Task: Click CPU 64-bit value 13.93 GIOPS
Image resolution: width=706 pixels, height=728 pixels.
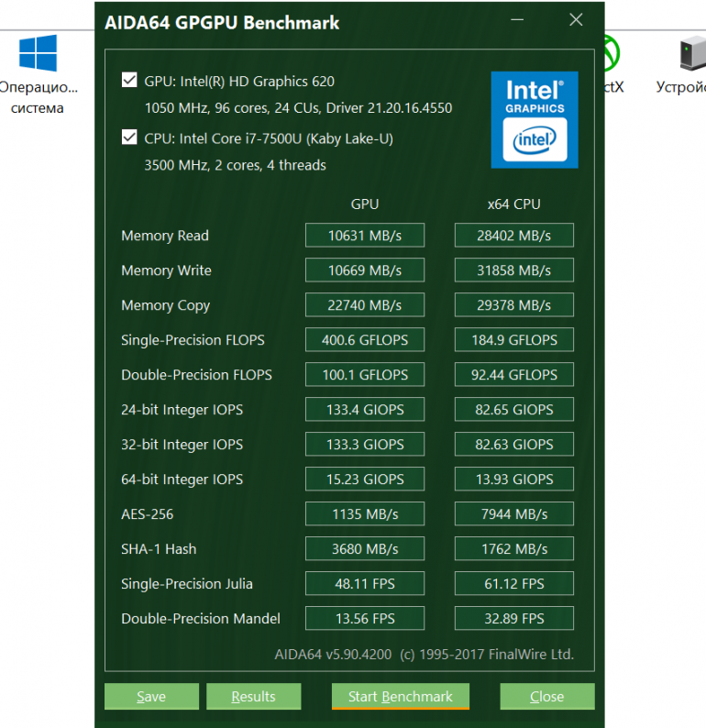Action: 513,480
